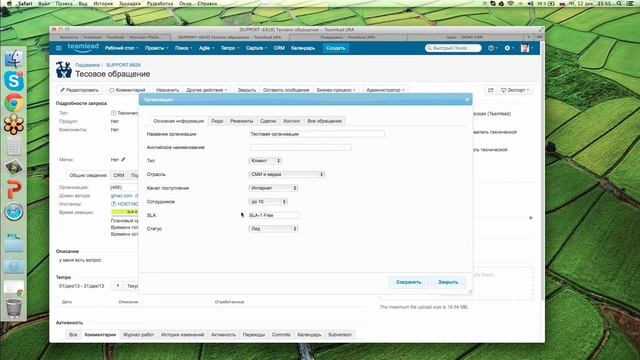Screen dimensions: 640x360
Task: Open the Tempo dropdown menu
Action: pyautogui.click(x=230, y=48)
